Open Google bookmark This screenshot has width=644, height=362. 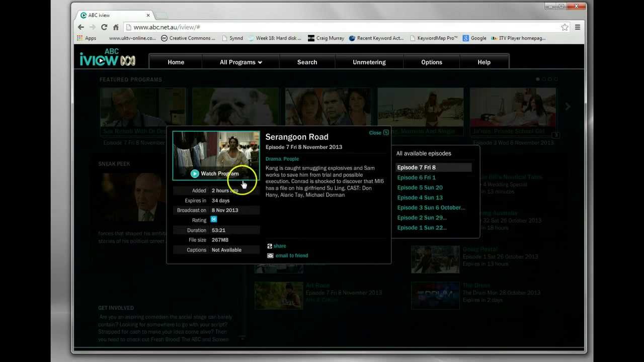pyautogui.click(x=474, y=38)
